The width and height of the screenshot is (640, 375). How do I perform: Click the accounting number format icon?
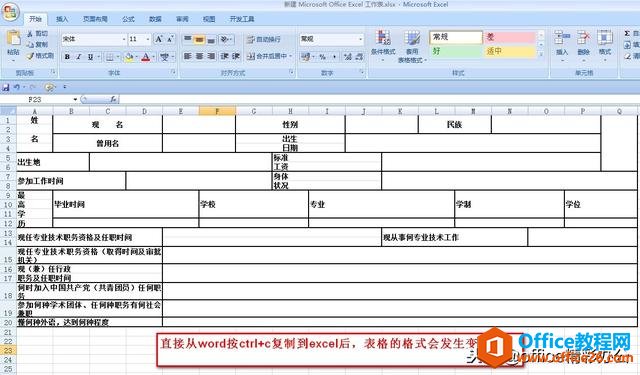(x=305, y=57)
